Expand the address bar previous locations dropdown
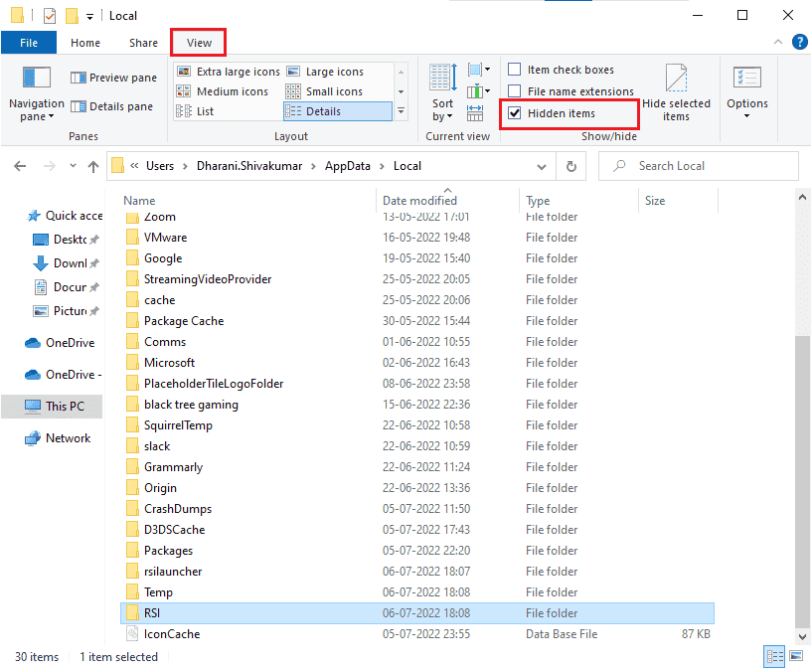 (542, 167)
